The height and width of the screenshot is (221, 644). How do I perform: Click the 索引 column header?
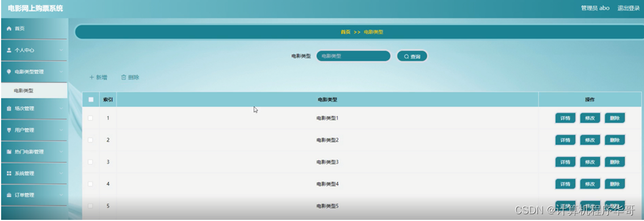point(108,100)
